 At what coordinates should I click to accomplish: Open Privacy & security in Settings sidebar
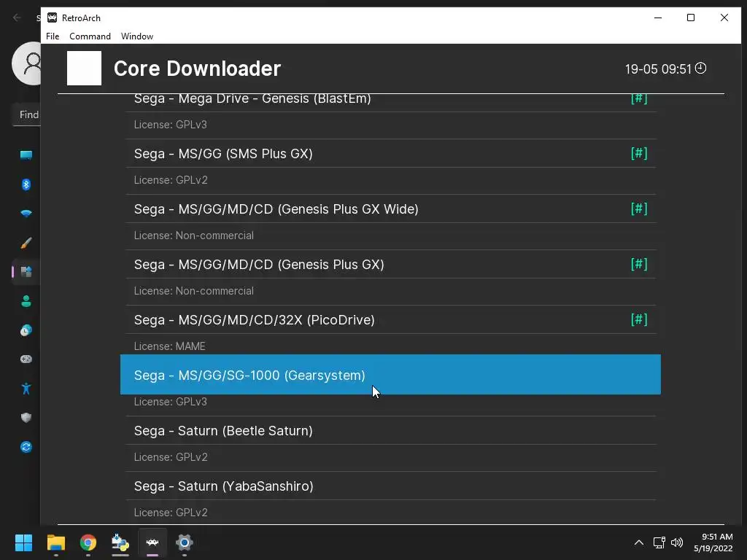[26, 418]
